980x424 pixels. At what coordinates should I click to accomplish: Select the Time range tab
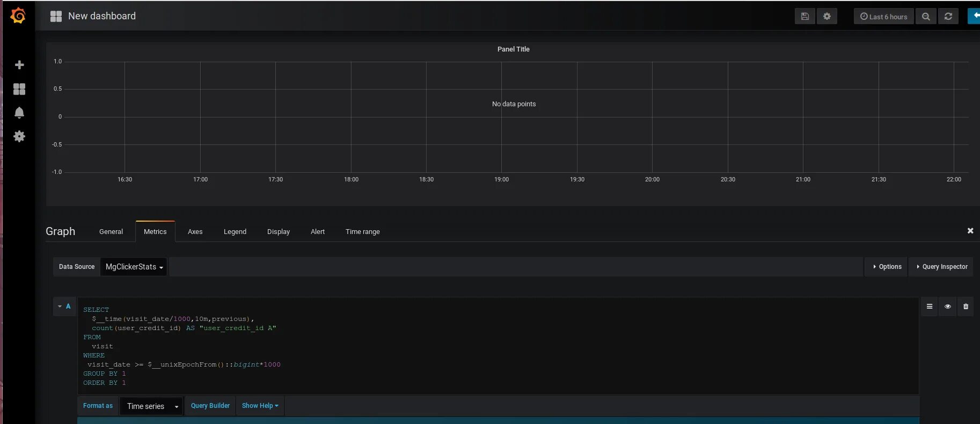(x=363, y=232)
